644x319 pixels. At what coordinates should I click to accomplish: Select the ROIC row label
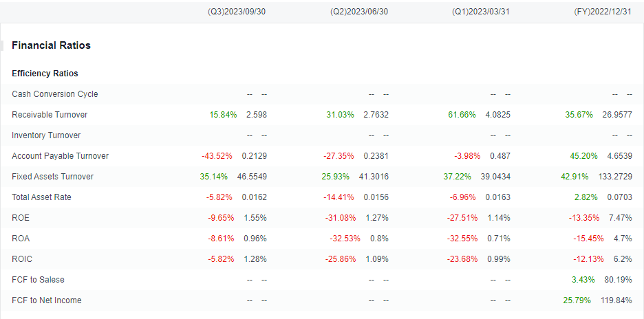(x=22, y=259)
